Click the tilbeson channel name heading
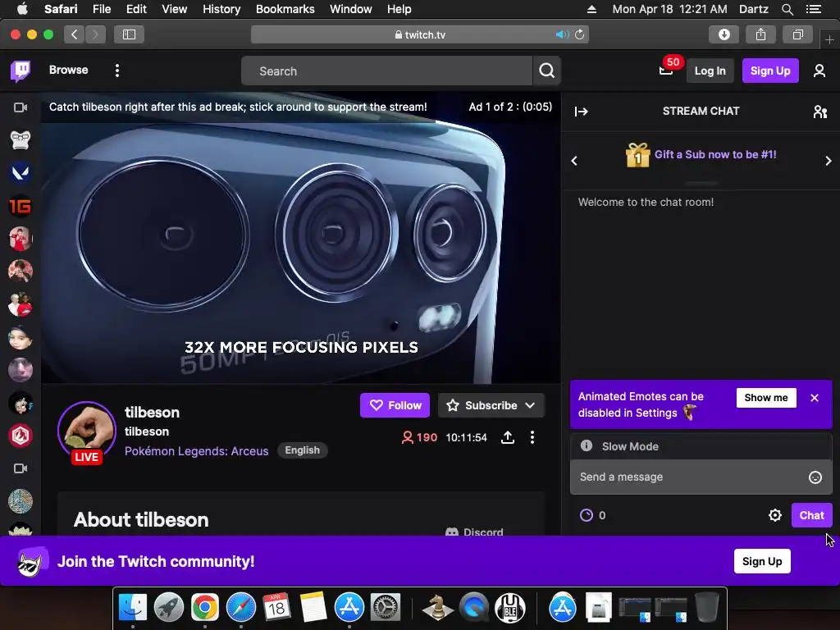The width and height of the screenshot is (840, 630). point(152,413)
